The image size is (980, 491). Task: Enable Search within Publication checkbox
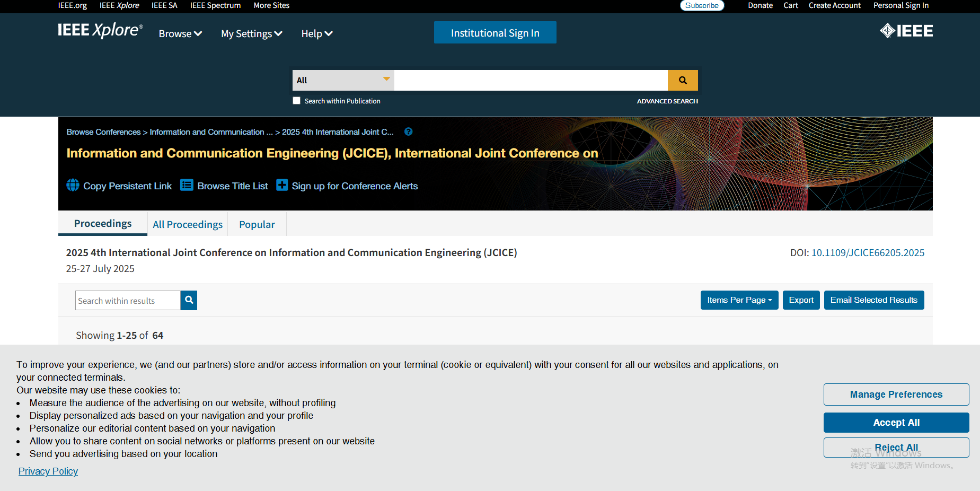tap(297, 101)
